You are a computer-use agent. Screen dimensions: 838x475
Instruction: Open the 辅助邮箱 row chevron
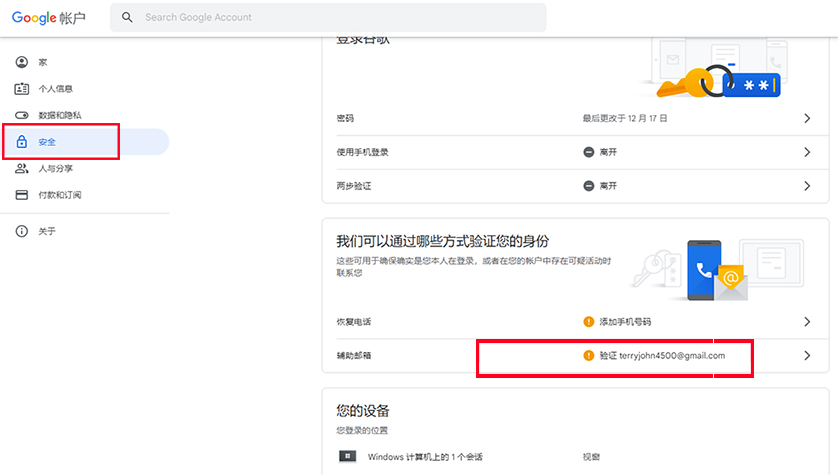pyautogui.click(x=807, y=355)
